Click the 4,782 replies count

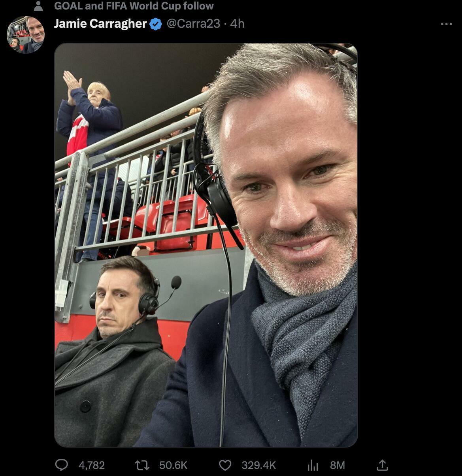(x=92, y=465)
